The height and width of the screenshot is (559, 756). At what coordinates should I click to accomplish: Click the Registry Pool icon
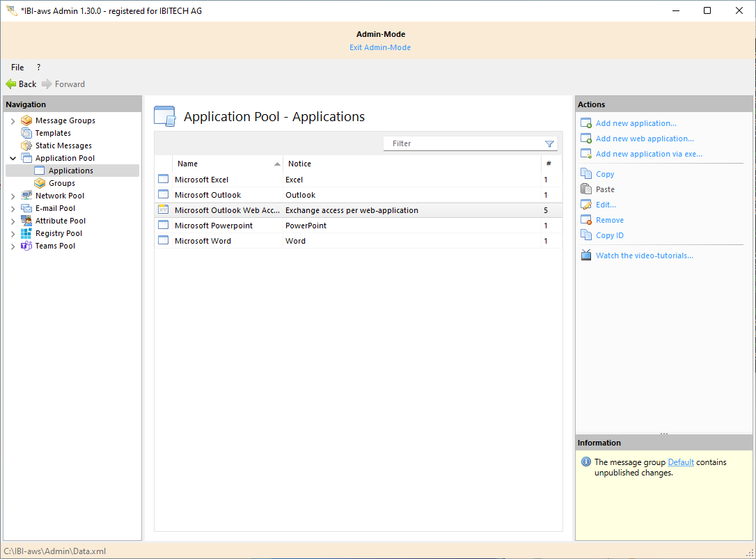pos(26,233)
